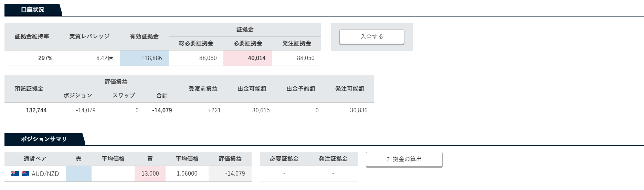Click the 入金する deposit button
644x190 pixels.
point(372,37)
